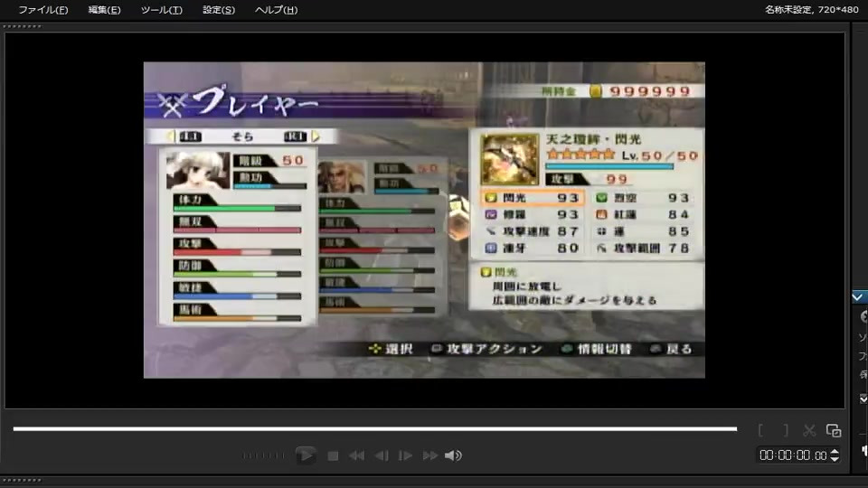Jump to end with the fast-forward icon

coord(430,455)
